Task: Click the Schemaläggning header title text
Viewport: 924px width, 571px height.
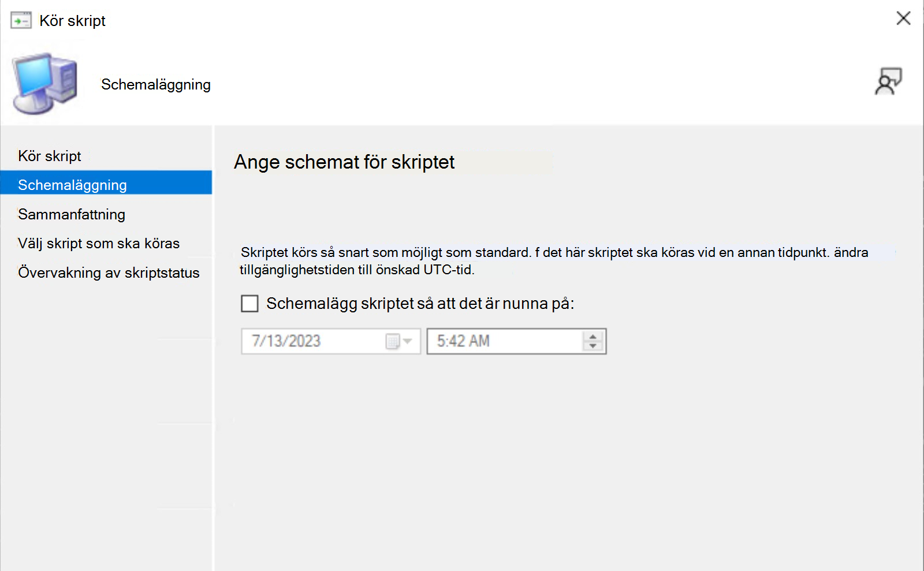Action: pos(156,84)
